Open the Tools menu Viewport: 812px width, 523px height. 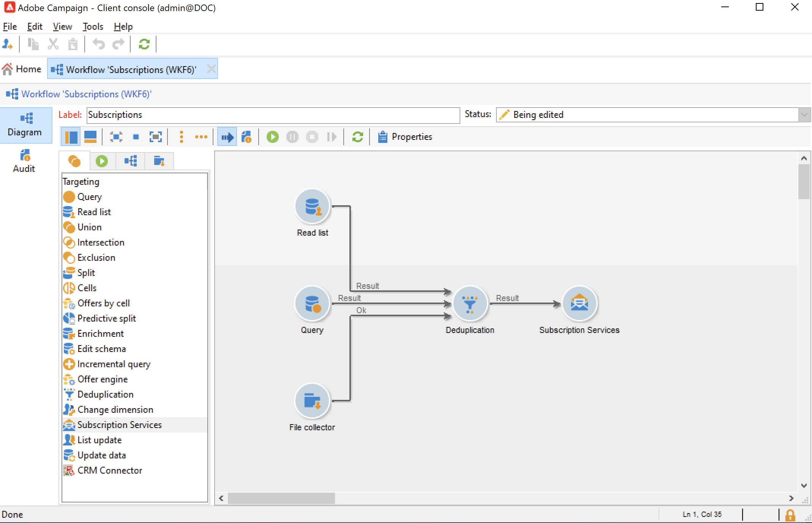tap(93, 27)
